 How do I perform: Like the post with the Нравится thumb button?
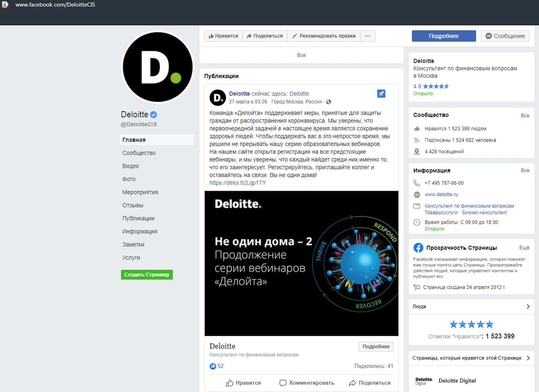coord(243,383)
